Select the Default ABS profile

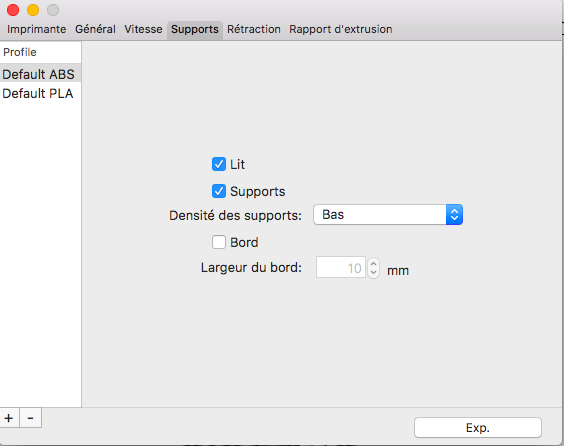point(40,74)
